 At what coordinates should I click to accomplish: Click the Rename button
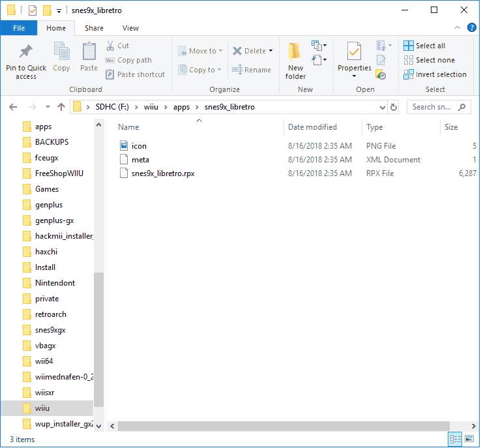tap(252, 70)
